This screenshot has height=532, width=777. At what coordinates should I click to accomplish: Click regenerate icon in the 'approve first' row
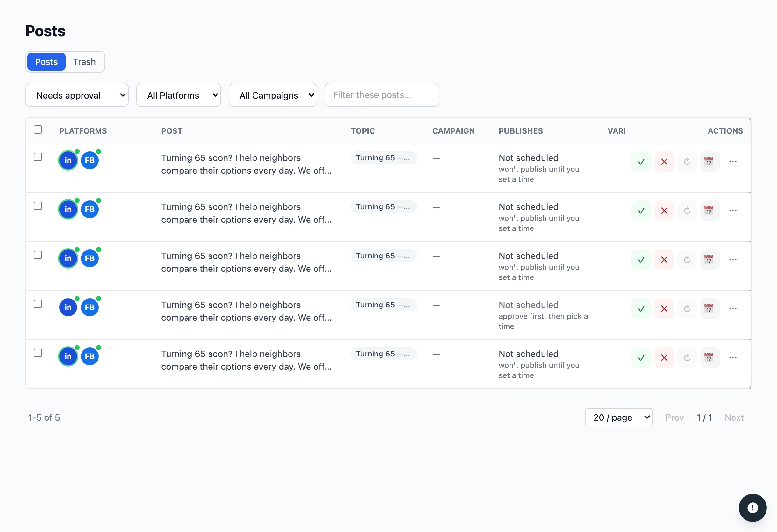pos(687,309)
